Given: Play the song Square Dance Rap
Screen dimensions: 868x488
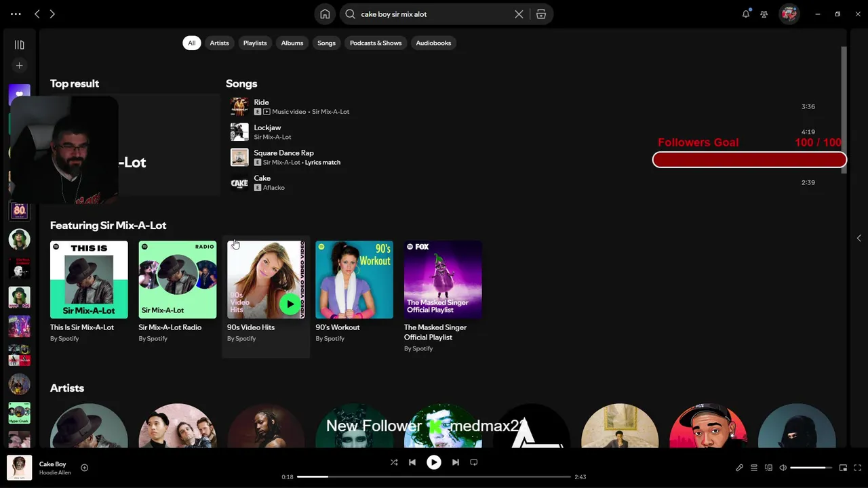Looking at the screenshot, I should [x=283, y=153].
